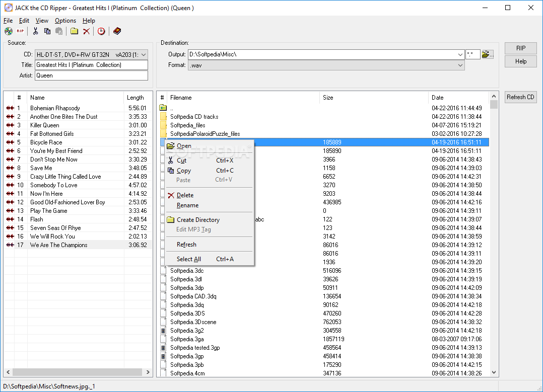
Task: Click the RIP button on the right
Action: [520, 48]
